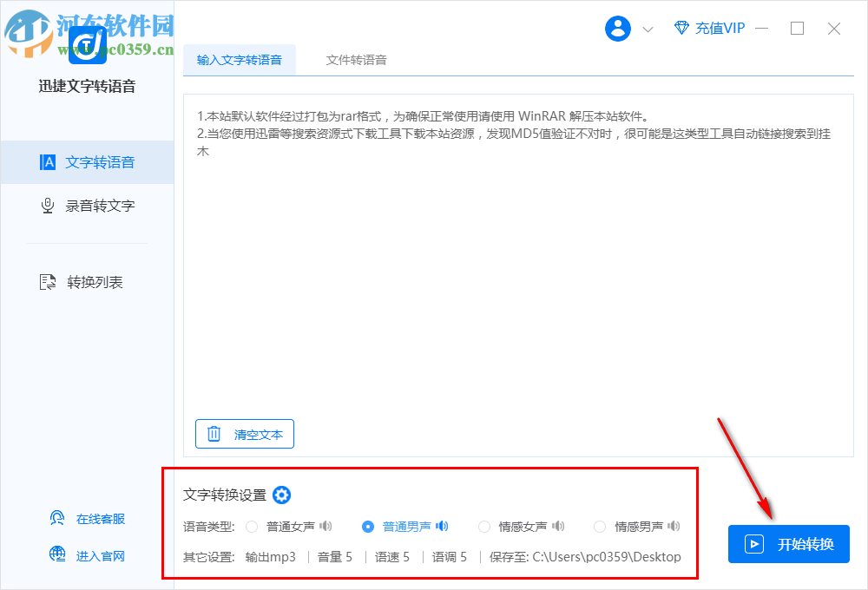Select the 文字转语音 sidebar icon
868x590 pixels.
[x=47, y=161]
